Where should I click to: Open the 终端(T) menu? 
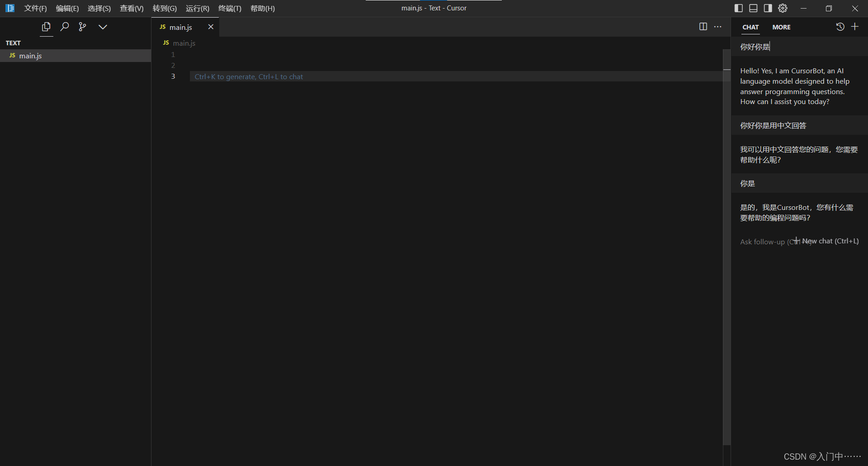click(230, 8)
